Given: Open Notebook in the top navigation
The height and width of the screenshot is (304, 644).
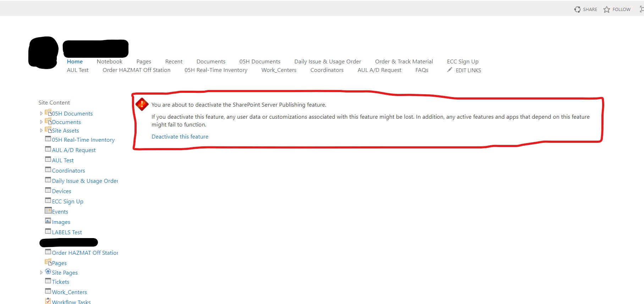Looking at the screenshot, I should point(109,61).
